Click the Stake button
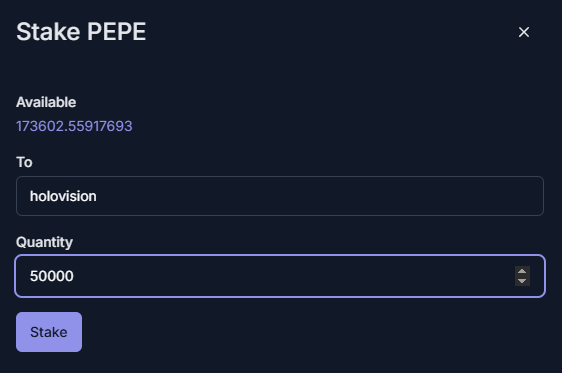 coord(49,332)
